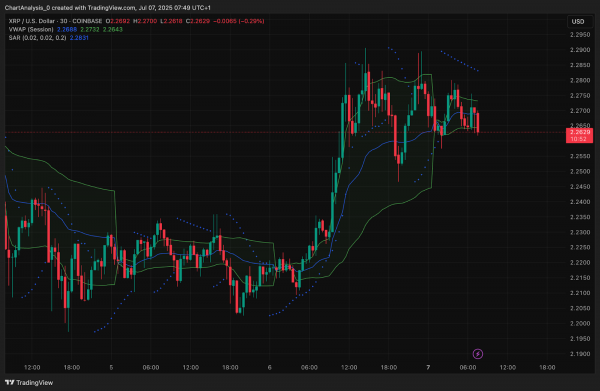Click the 12:00 label at left of time axis
Screen dimensions: 600x391
(x=32, y=367)
